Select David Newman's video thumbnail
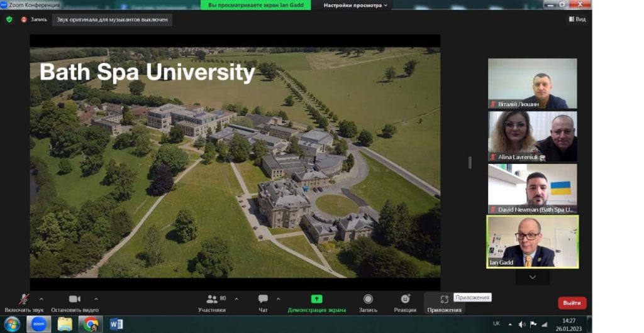 [x=532, y=188]
